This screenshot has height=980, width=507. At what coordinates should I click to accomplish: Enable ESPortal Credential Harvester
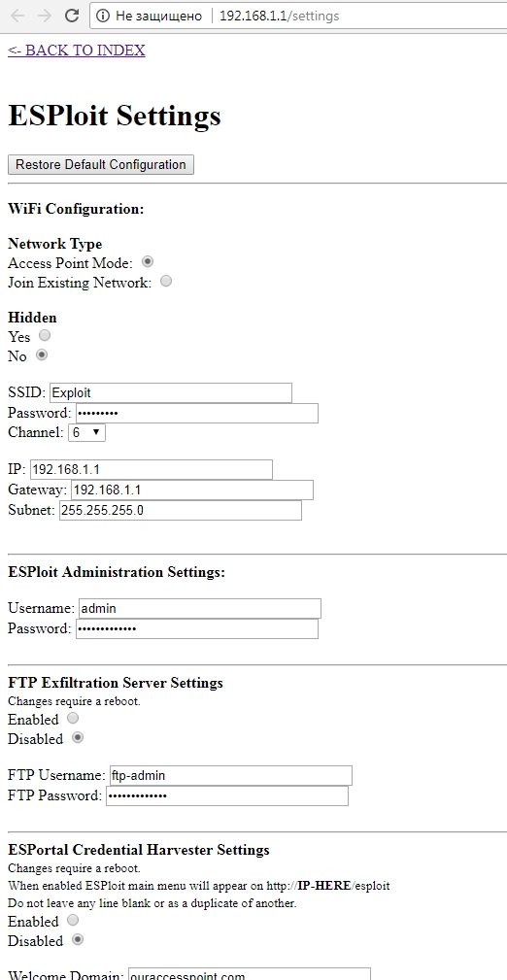pyautogui.click(x=73, y=920)
